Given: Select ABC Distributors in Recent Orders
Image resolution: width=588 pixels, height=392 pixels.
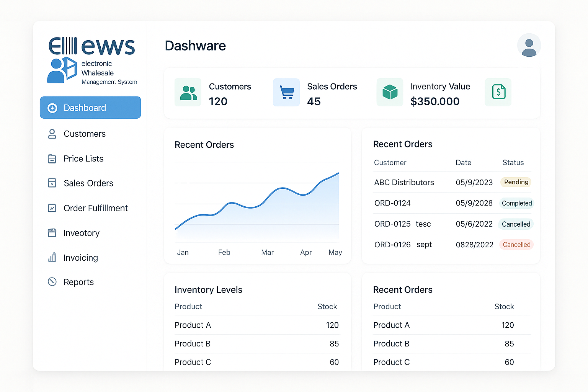Looking at the screenshot, I should point(404,182).
